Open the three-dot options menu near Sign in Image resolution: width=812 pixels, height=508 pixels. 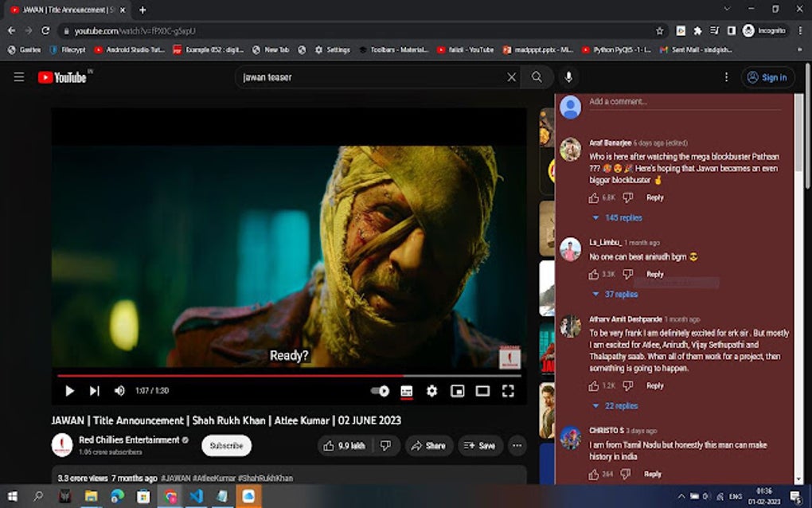[725, 77]
